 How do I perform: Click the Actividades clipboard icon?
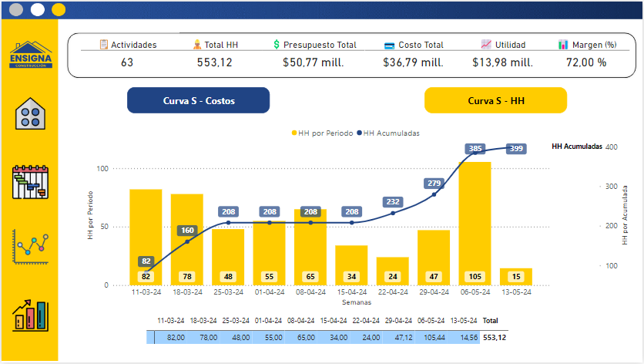pyautogui.click(x=104, y=45)
